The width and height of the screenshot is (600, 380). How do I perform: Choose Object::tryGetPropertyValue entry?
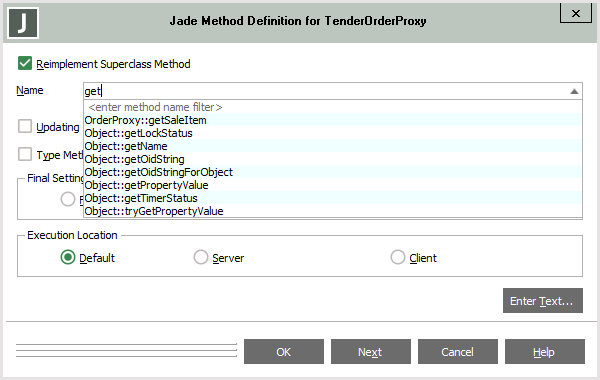pyautogui.click(x=333, y=211)
